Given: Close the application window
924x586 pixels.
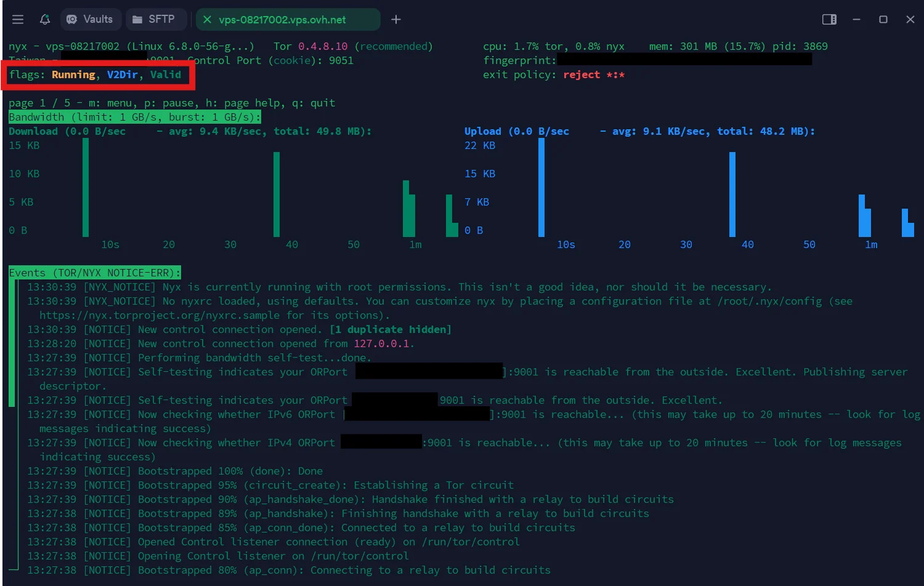Looking at the screenshot, I should [x=910, y=20].
